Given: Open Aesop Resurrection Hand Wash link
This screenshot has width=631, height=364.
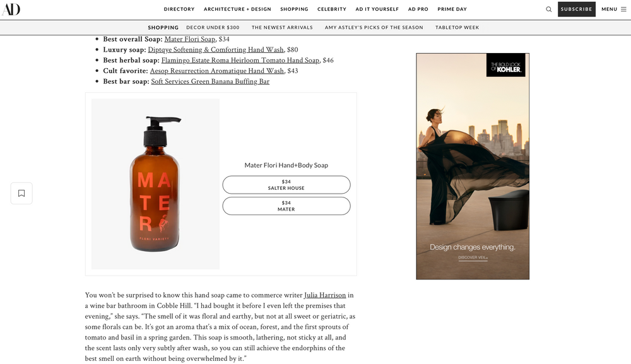Looking at the screenshot, I should (217, 71).
